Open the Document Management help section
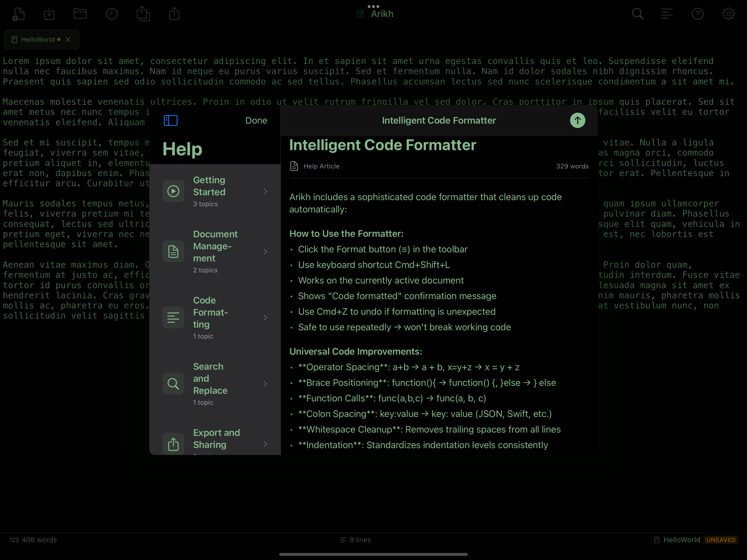 215,251
